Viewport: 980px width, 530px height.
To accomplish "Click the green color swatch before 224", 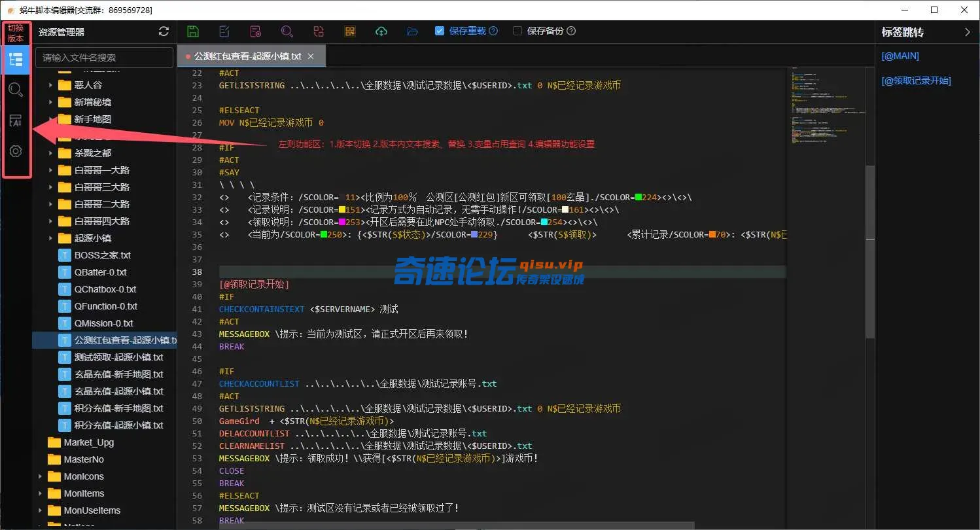I will [x=639, y=197].
